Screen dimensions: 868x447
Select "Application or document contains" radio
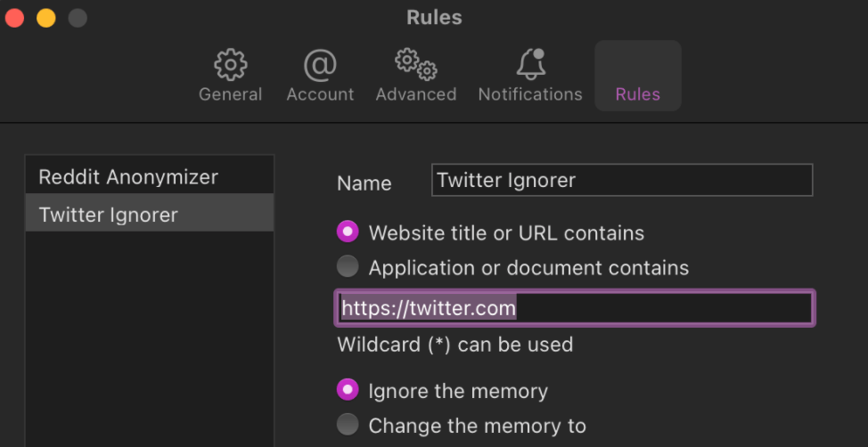pos(348,266)
